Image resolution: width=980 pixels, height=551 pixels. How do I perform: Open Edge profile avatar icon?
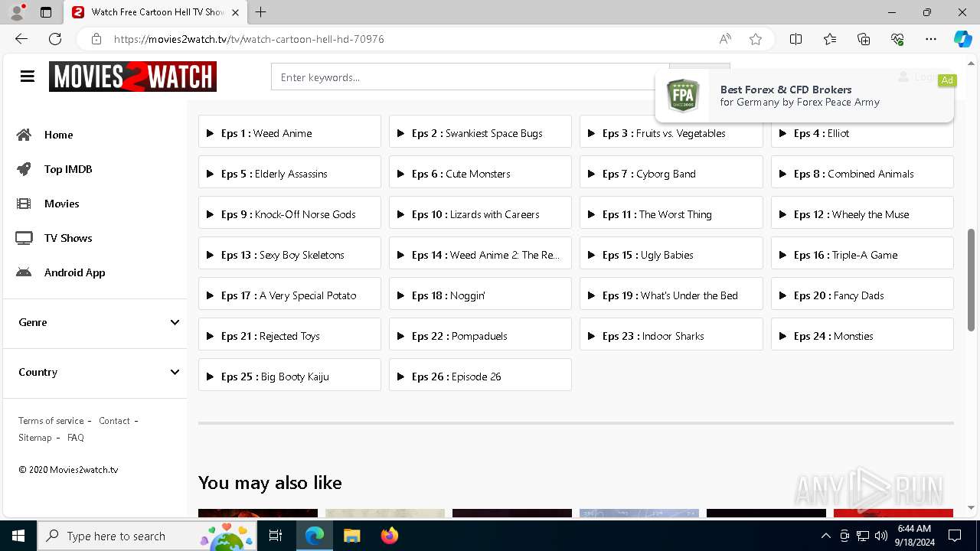point(17,12)
